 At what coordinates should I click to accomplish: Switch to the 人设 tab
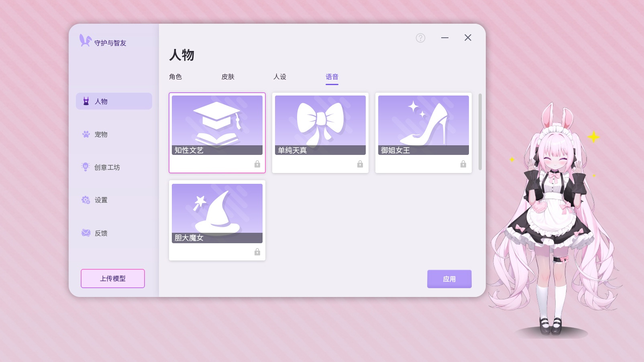[280, 77]
